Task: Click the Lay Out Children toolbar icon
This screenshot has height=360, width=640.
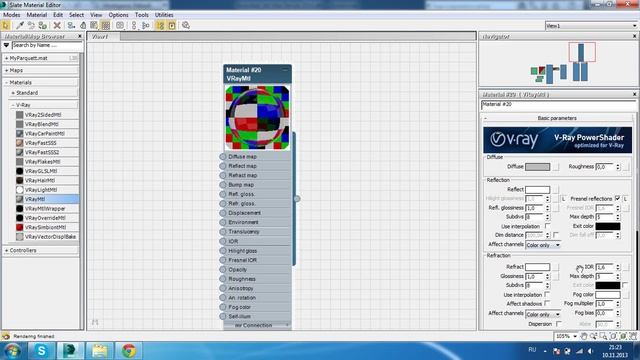Action: pyautogui.click(x=146, y=25)
